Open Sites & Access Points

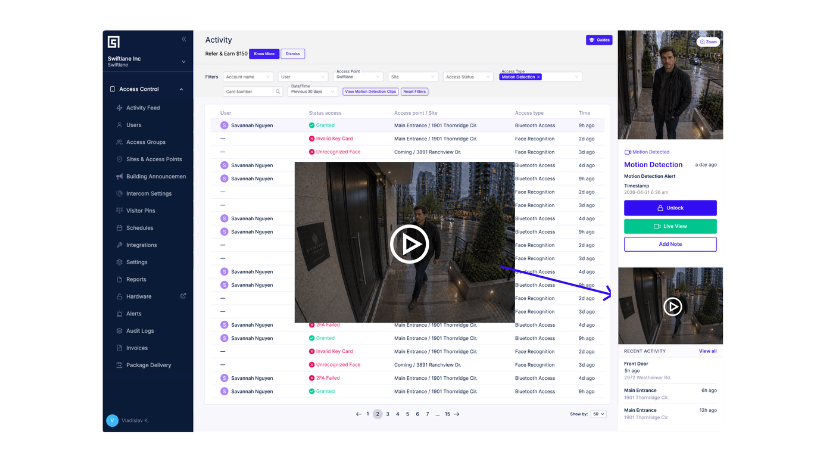pos(154,159)
